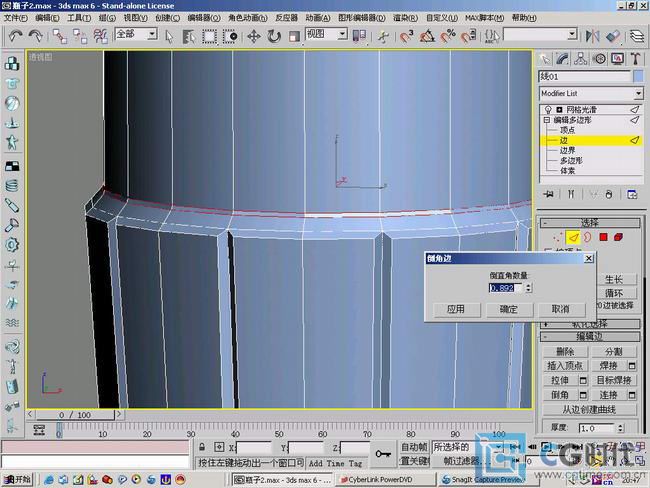
Task: Click the object color swatch beside name
Action: point(638,76)
